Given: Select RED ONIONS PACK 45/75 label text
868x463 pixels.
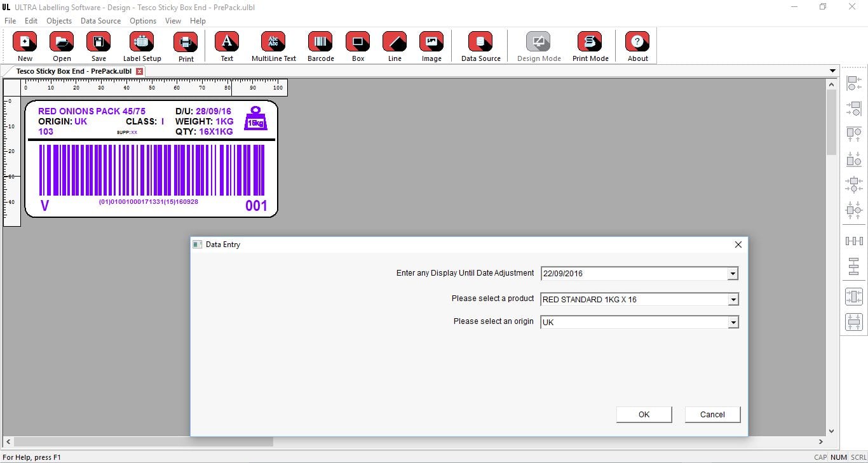Looking at the screenshot, I should coord(92,111).
